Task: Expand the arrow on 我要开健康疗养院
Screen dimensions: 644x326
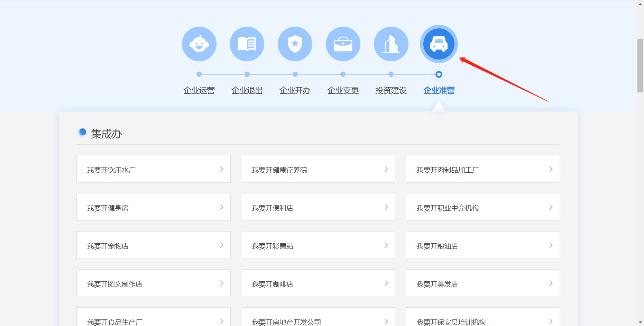Action: [386, 169]
